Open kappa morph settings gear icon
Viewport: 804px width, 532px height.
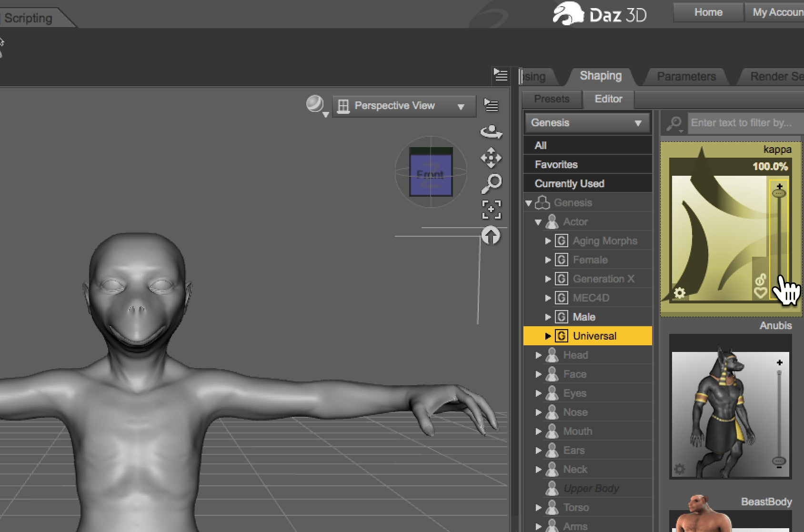680,292
